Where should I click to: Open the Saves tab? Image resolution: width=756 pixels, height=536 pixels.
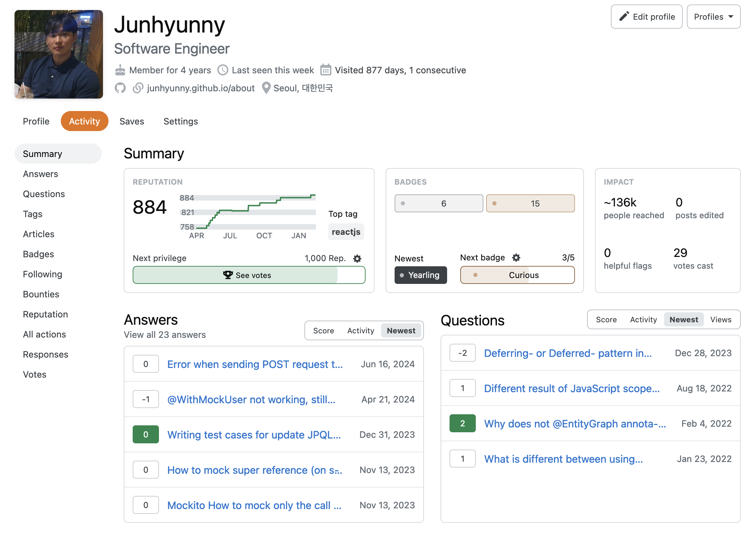pos(132,121)
